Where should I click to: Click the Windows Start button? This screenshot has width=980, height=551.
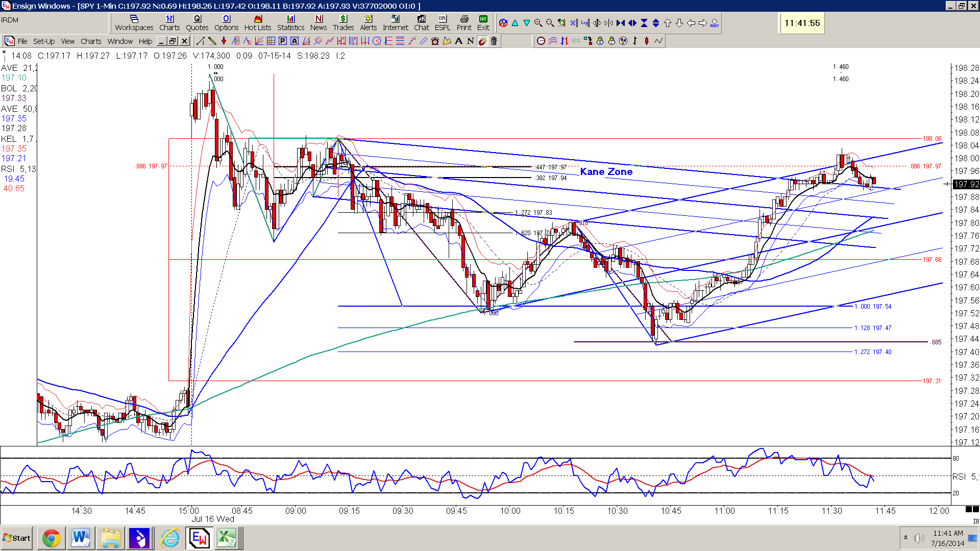(17, 538)
